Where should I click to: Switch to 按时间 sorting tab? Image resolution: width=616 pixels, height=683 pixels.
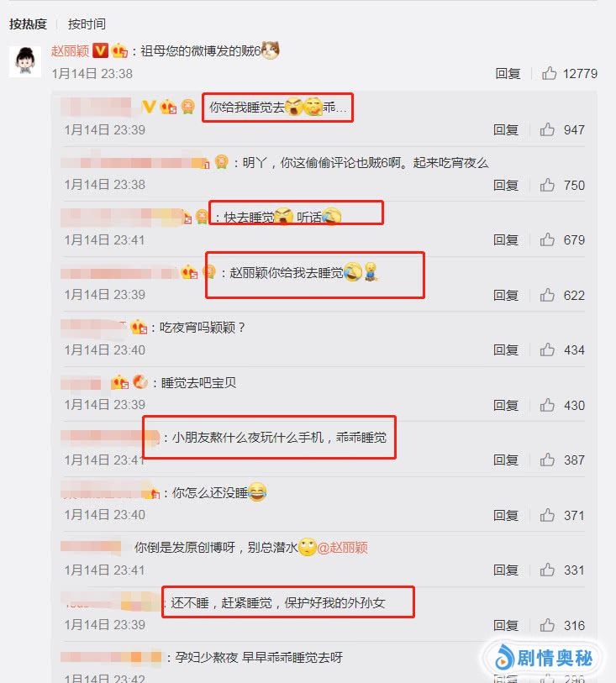(87, 24)
